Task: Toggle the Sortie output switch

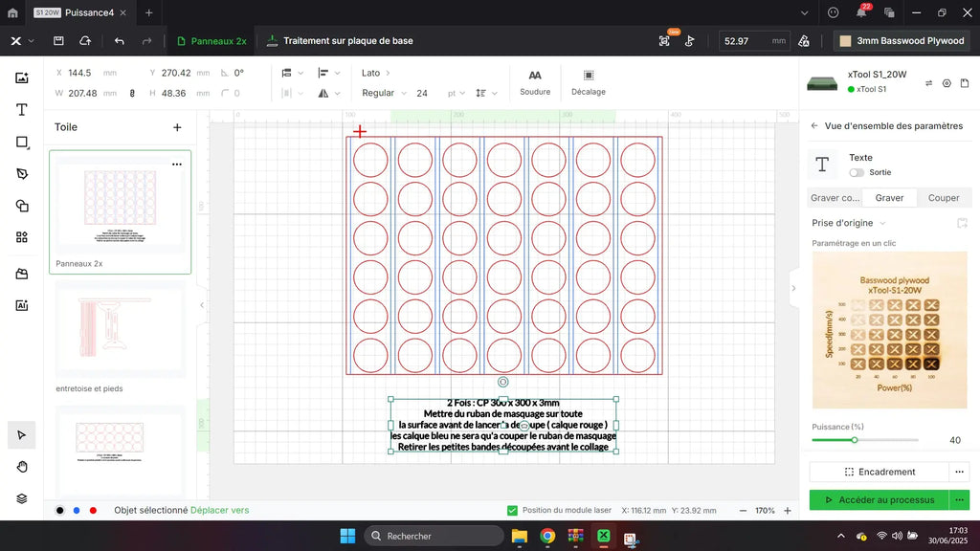Action: coord(856,173)
